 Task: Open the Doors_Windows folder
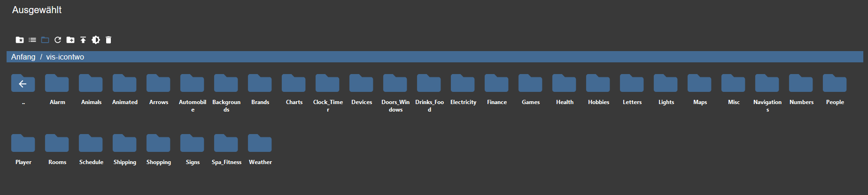[x=395, y=83]
